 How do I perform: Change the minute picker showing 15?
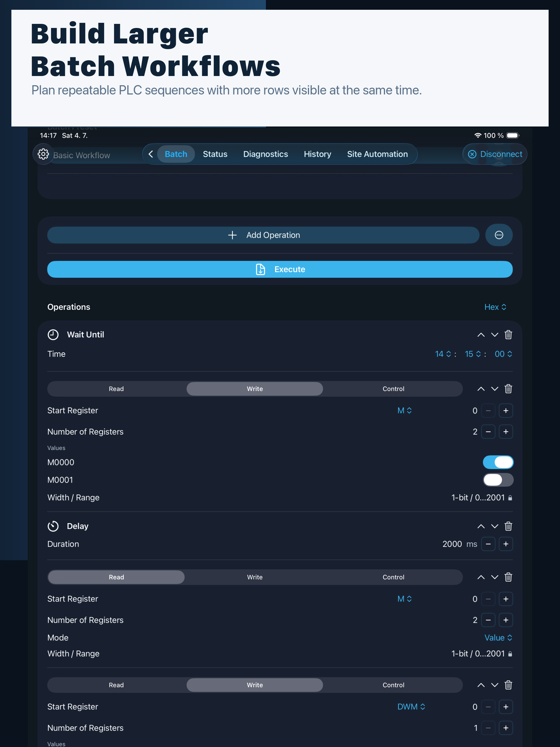(x=473, y=354)
